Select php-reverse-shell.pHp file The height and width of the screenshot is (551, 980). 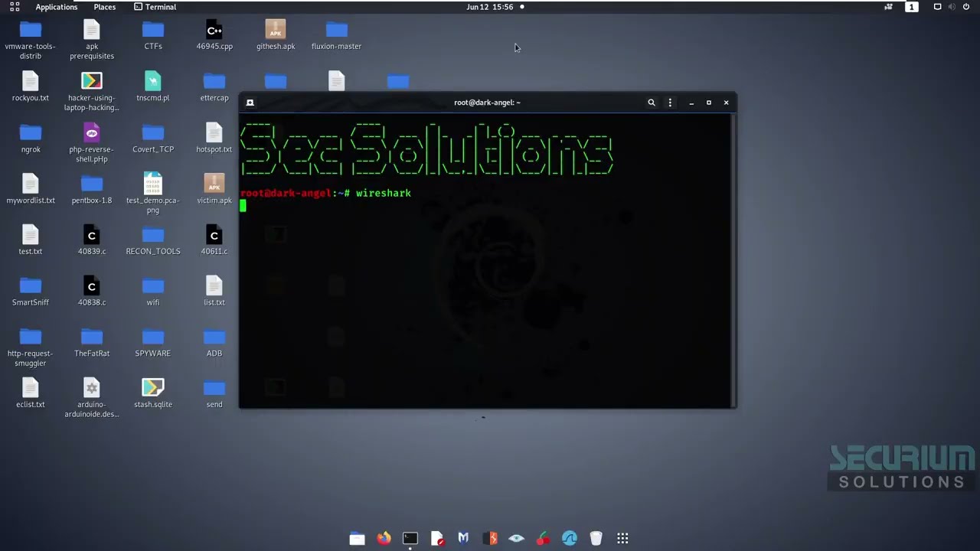pyautogui.click(x=92, y=143)
